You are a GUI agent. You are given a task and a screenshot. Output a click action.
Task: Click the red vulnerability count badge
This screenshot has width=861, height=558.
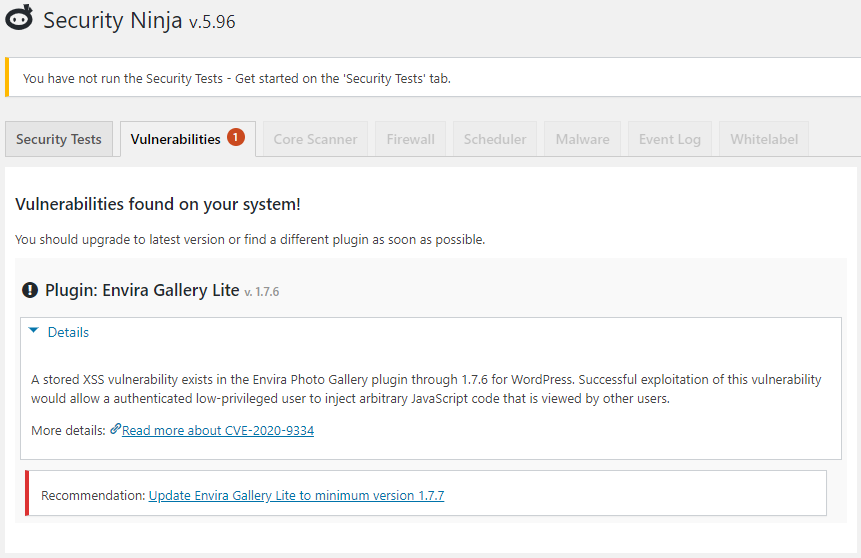(x=236, y=137)
